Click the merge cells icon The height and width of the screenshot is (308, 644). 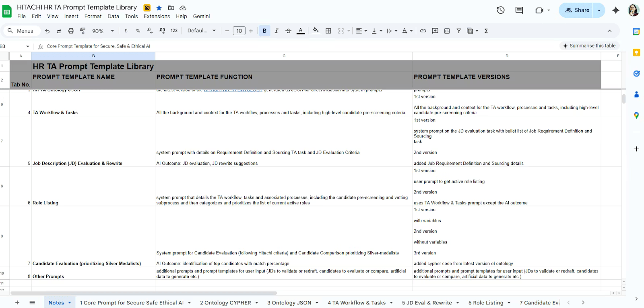341,31
